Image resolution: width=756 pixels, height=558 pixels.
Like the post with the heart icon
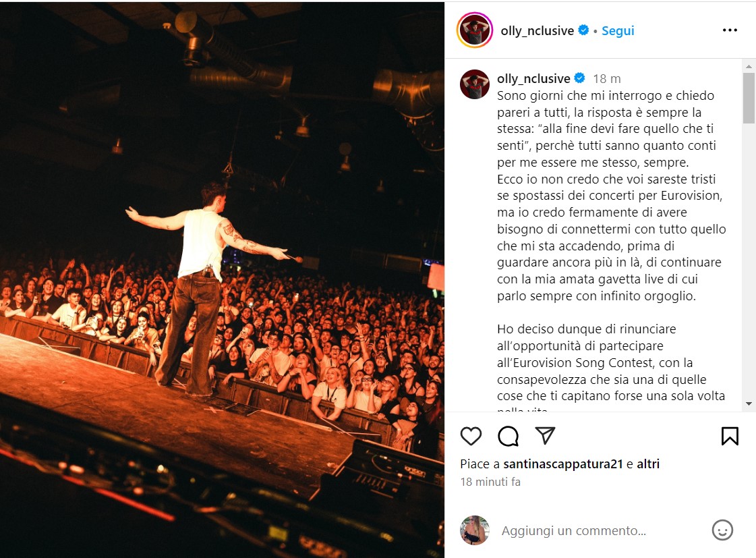point(471,436)
